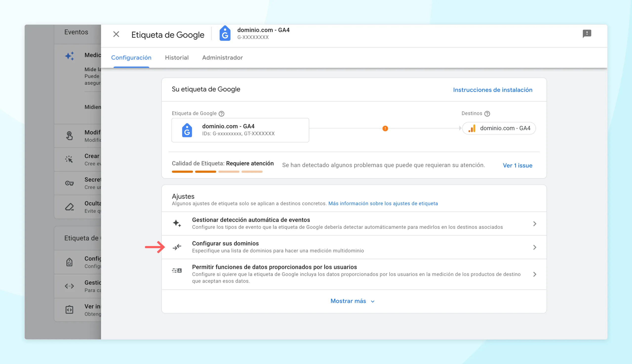This screenshot has width=632, height=364.
Task: Switch to the Configuración tab
Action: pos(131,57)
